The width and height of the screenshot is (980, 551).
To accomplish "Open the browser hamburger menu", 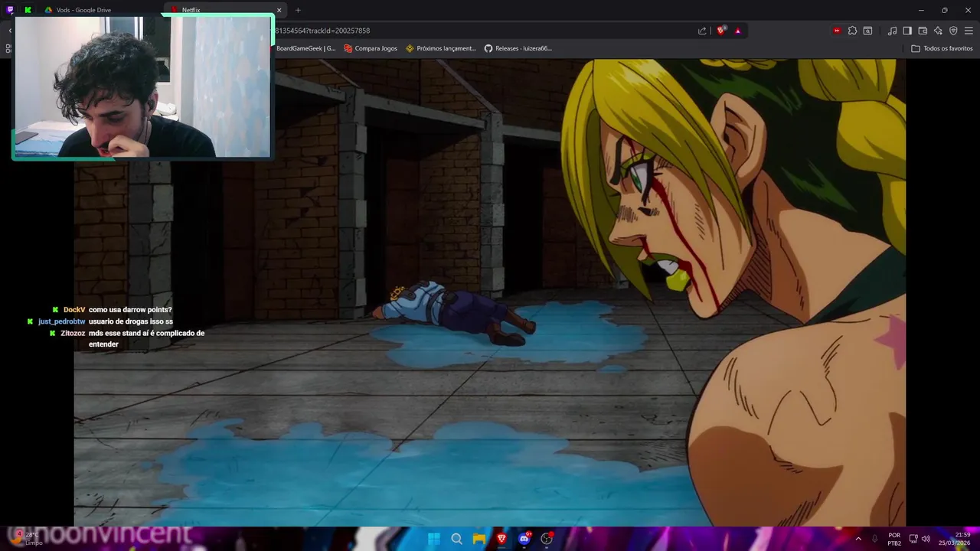I will [969, 31].
